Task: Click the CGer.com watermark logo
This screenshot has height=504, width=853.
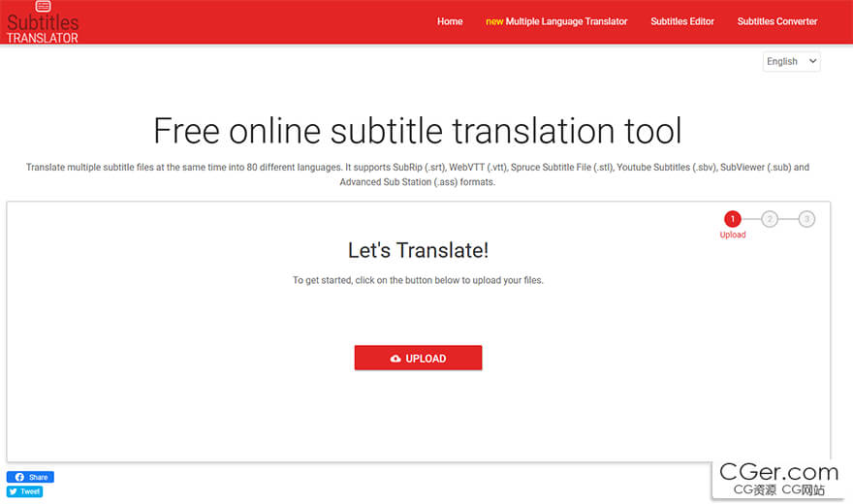Action: coord(778,478)
